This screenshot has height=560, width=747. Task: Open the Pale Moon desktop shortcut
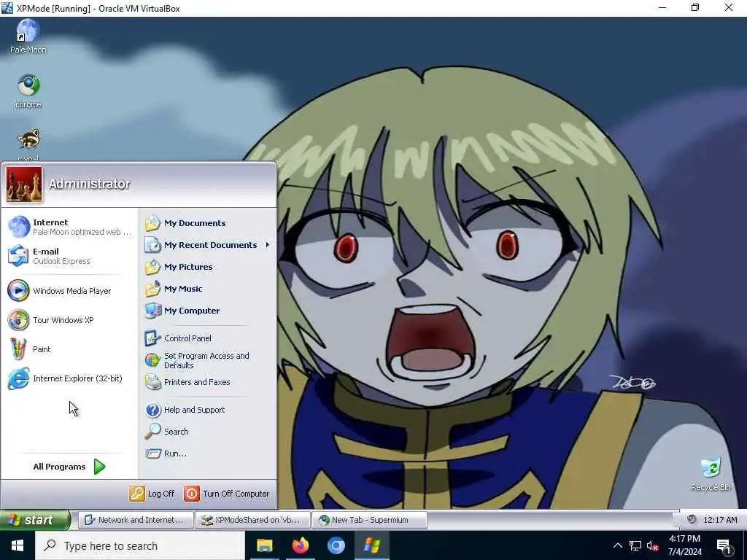(28, 36)
